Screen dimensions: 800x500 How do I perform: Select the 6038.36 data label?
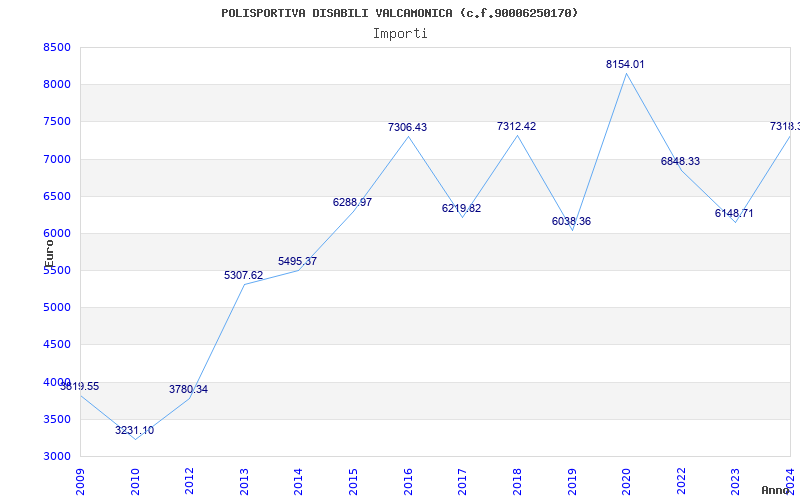571,222
